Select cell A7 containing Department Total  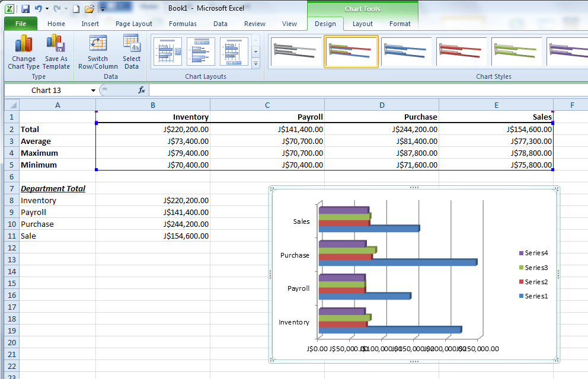53,188
